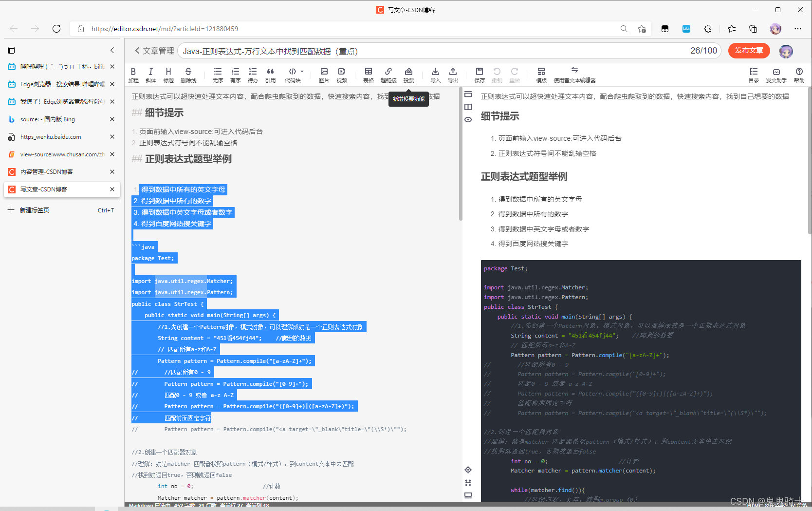The width and height of the screenshot is (812, 511).
Task: Refresh the current page
Action: (x=56, y=29)
